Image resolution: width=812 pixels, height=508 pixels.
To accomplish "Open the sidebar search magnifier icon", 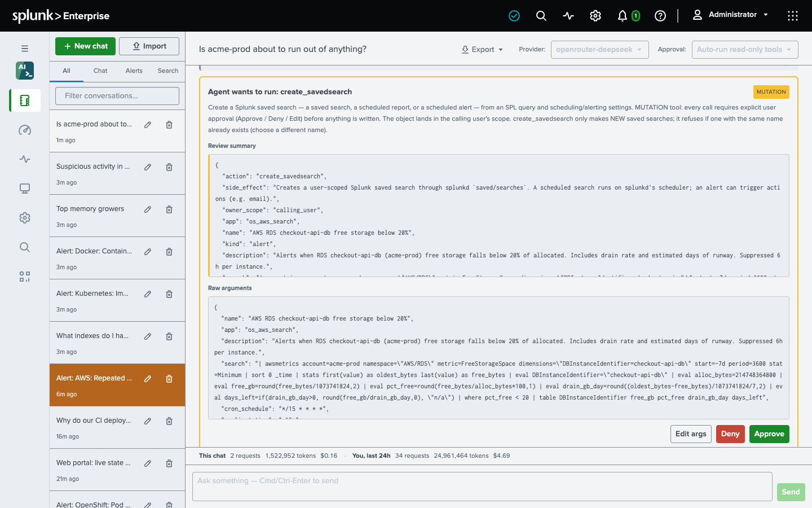I will (25, 247).
